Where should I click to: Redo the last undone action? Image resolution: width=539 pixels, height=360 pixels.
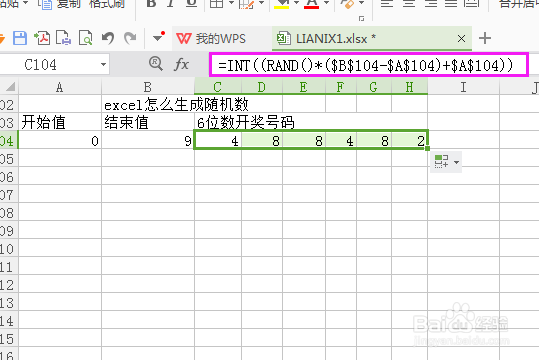[x=130, y=38]
